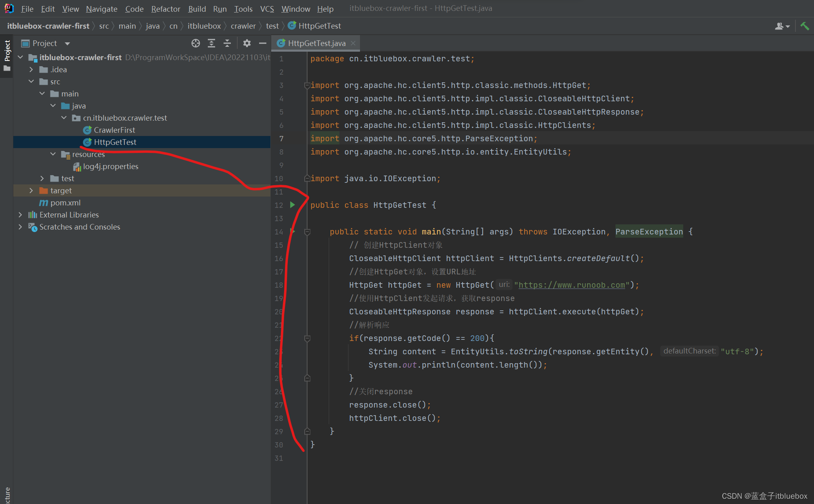Image resolution: width=814 pixels, height=504 pixels.
Task: Open Project panel settings gear
Action: [x=247, y=43]
